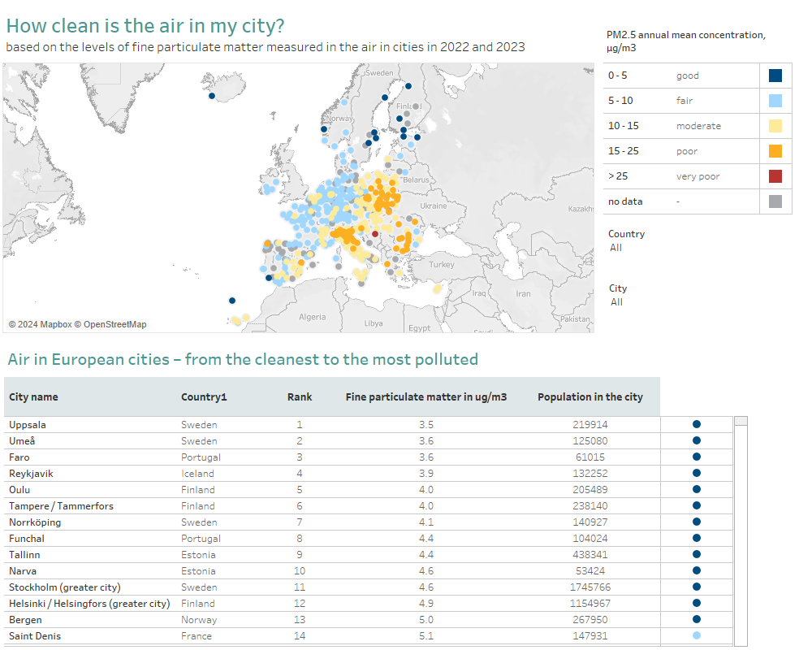Click the red very-poor city marker on map
Image resolution: width=812 pixels, height=650 pixels.
(x=375, y=233)
